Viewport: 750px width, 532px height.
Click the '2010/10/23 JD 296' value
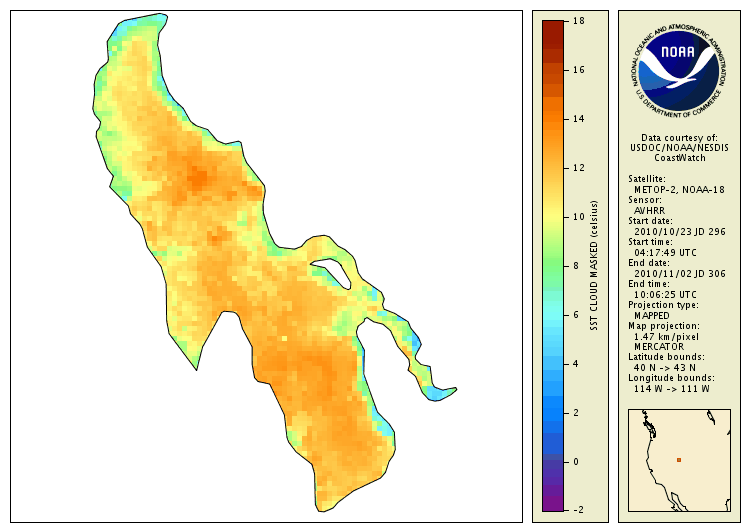(680, 232)
